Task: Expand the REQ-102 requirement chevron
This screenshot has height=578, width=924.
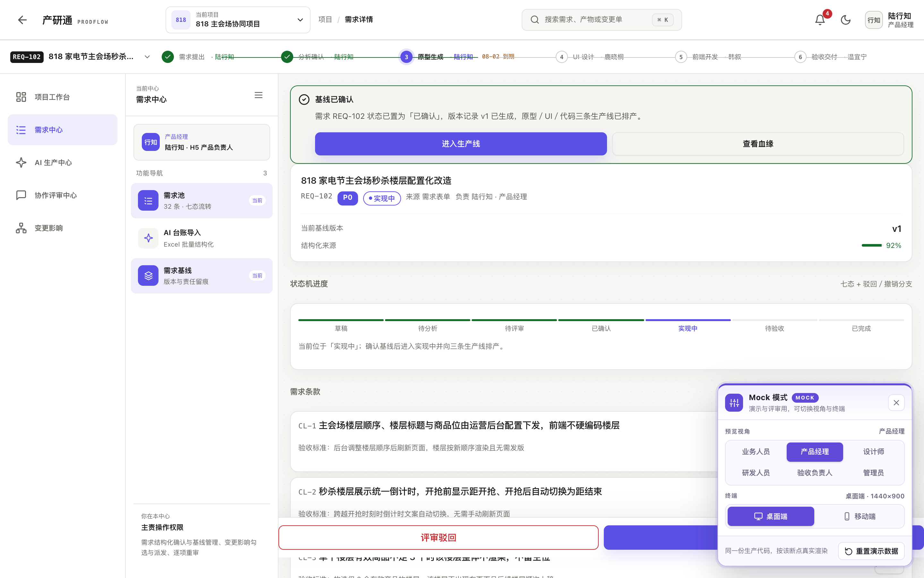Action: 147,57
